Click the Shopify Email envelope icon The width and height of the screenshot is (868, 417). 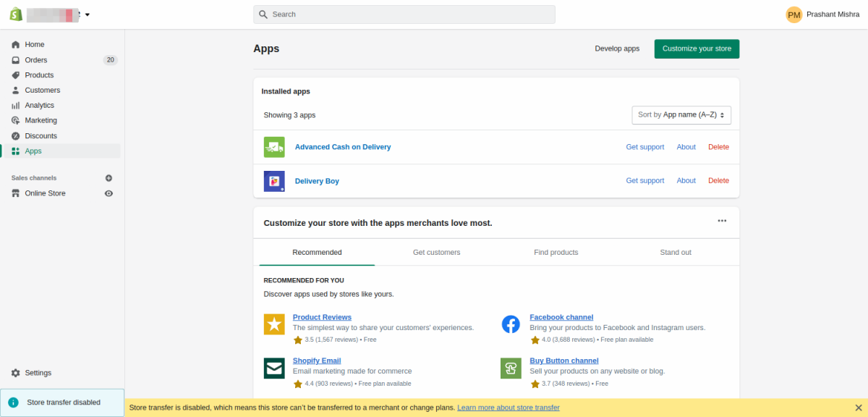[x=274, y=368]
